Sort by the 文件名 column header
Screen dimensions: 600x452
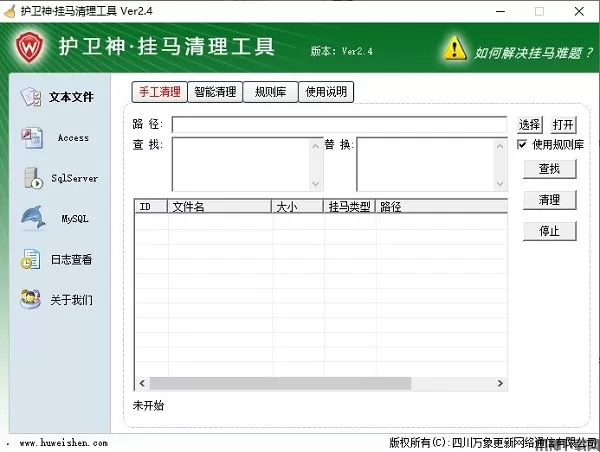[220, 207]
